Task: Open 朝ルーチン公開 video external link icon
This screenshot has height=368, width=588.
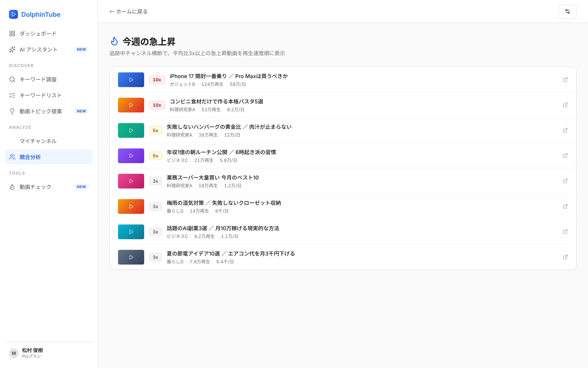Action: [x=565, y=156]
